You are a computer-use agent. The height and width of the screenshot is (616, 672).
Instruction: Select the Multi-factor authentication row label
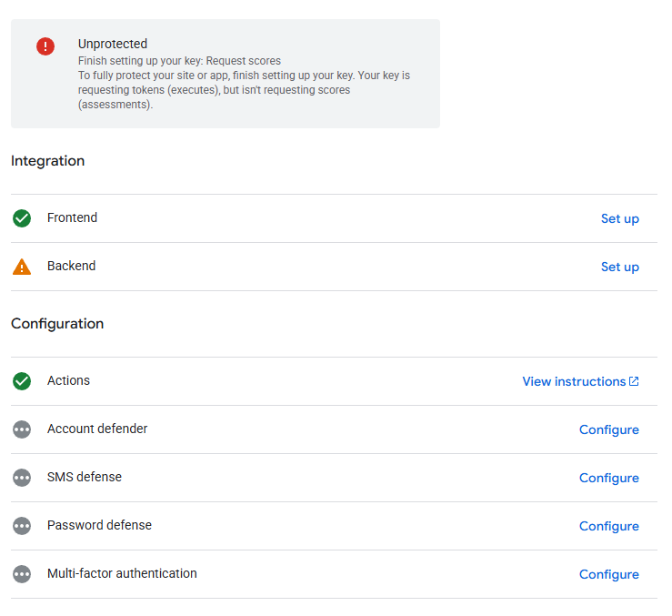pyautogui.click(x=122, y=573)
